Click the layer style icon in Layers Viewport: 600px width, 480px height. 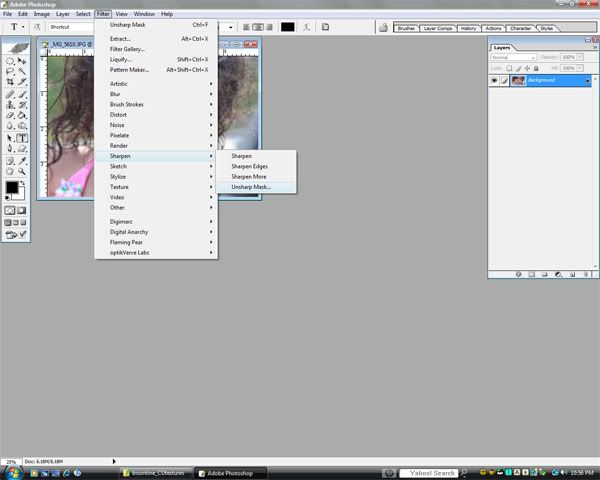(x=518, y=274)
